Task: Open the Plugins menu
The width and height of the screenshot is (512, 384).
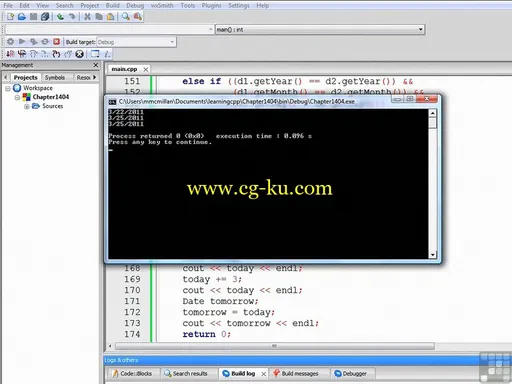Action: pos(211,6)
